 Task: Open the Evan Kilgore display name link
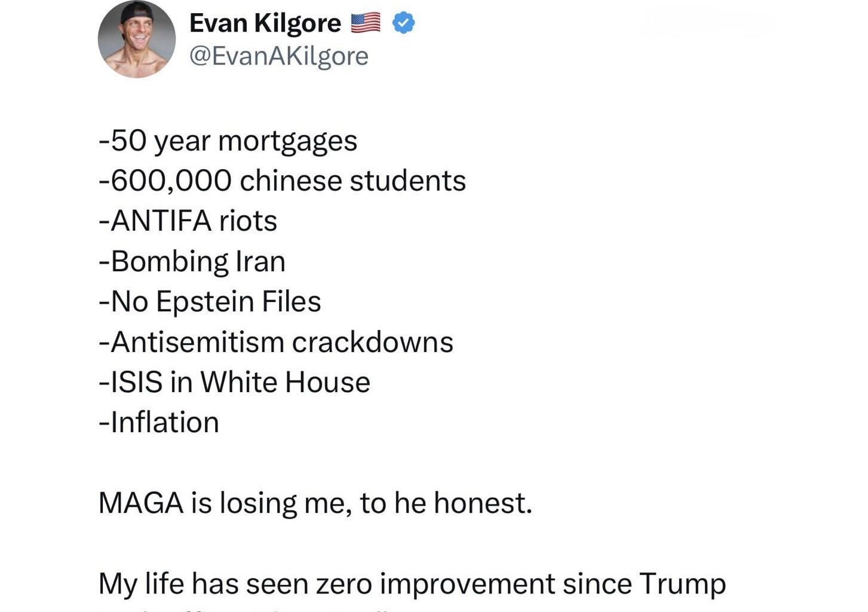pos(265,23)
